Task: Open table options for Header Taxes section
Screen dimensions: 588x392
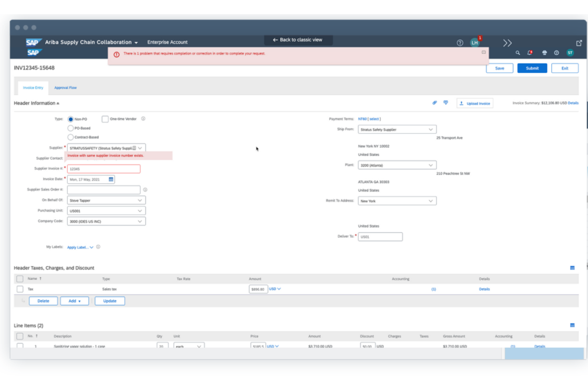Action: coord(573,268)
